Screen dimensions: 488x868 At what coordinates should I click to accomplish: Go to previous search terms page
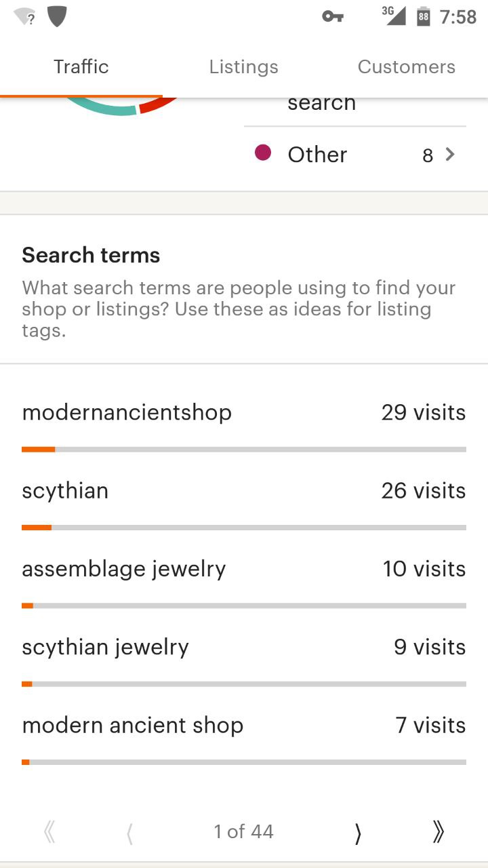tap(129, 833)
